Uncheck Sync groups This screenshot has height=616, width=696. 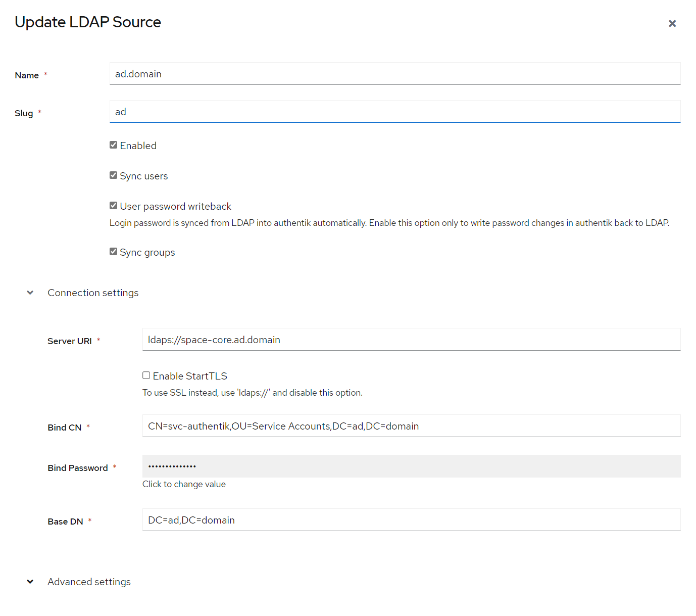click(113, 251)
